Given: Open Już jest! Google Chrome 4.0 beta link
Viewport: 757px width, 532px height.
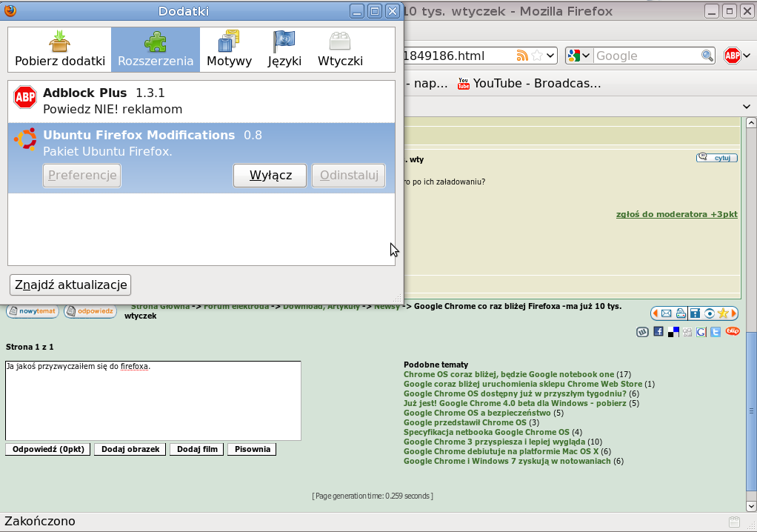Looking at the screenshot, I should pyautogui.click(x=515, y=403).
